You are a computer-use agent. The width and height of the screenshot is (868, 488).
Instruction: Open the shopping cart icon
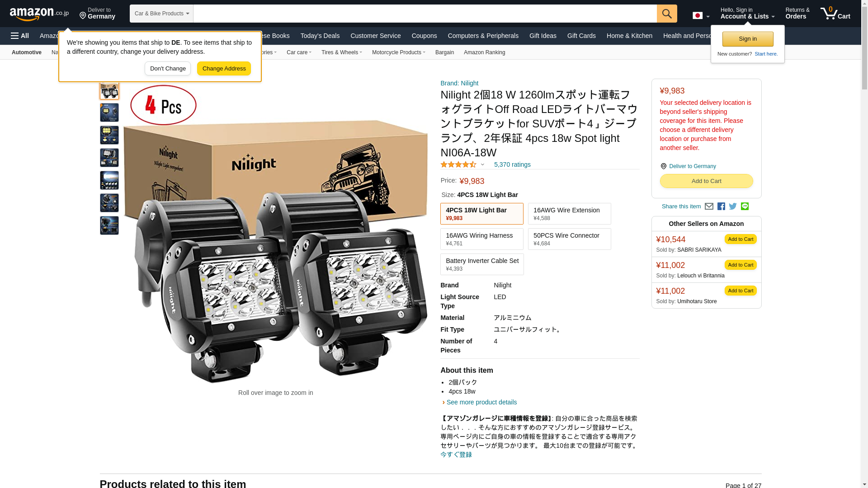tap(835, 14)
